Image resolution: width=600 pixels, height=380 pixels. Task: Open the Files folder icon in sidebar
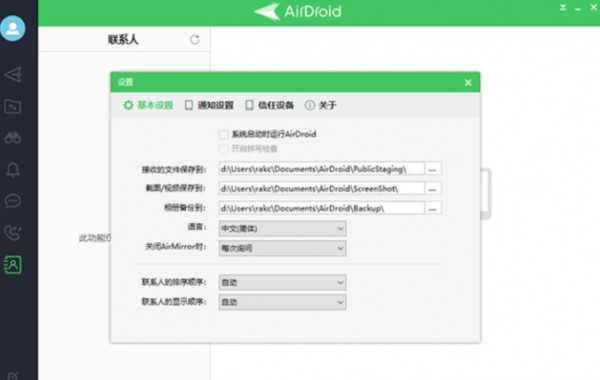coord(13,106)
